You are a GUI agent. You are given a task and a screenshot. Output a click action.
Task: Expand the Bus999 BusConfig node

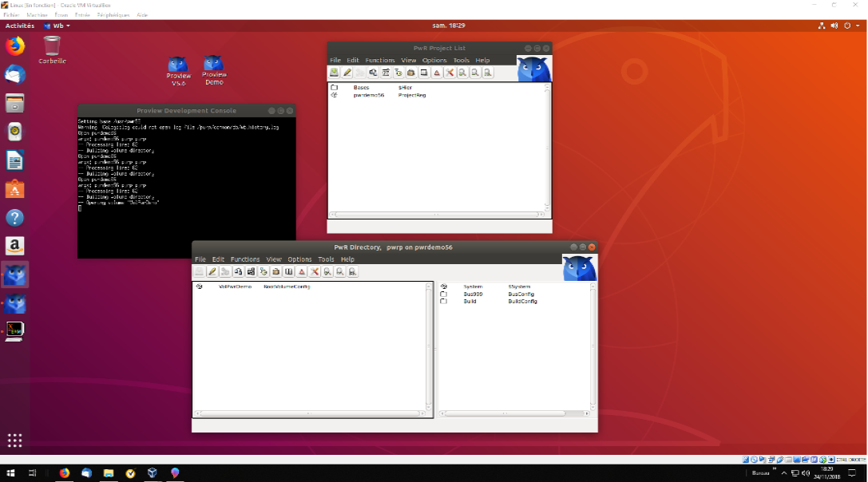pyautogui.click(x=444, y=294)
